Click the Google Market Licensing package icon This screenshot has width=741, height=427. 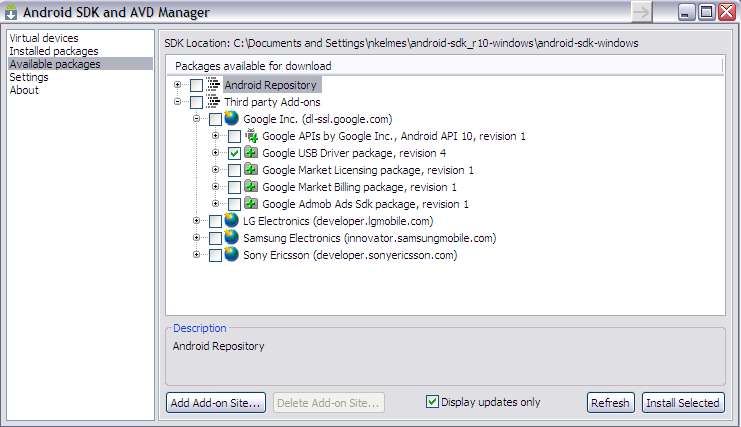251,170
